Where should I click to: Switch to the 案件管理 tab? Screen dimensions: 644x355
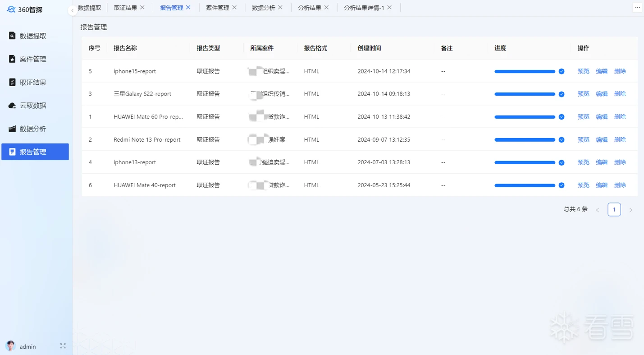(x=217, y=8)
